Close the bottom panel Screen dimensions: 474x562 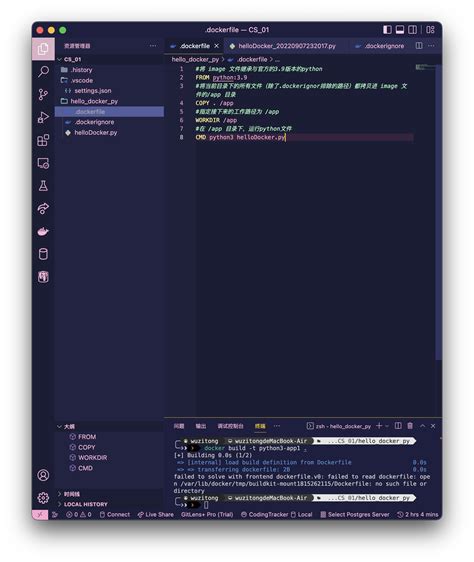tap(433, 426)
